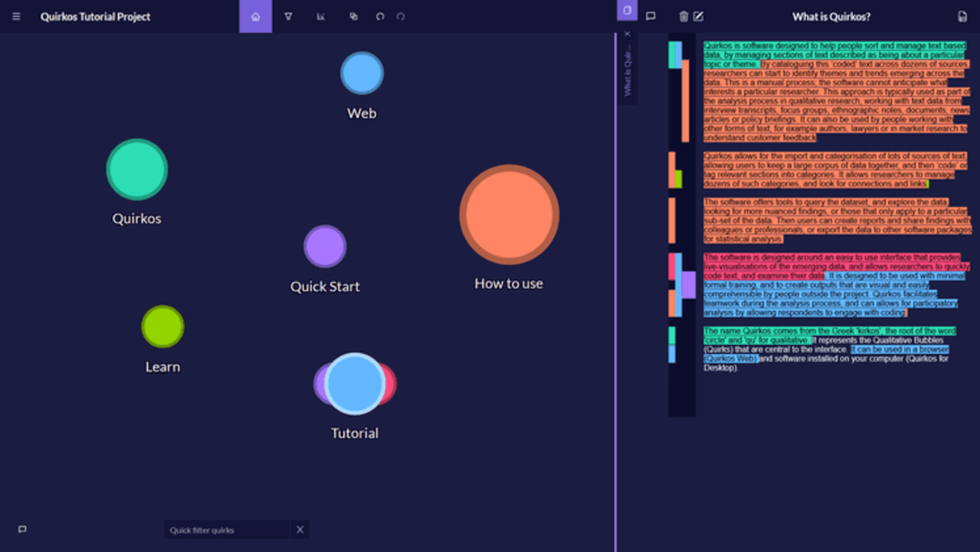Select the vertical 'What is Quir...' source tab
The height and width of the screenshot is (552, 980).
627,71
